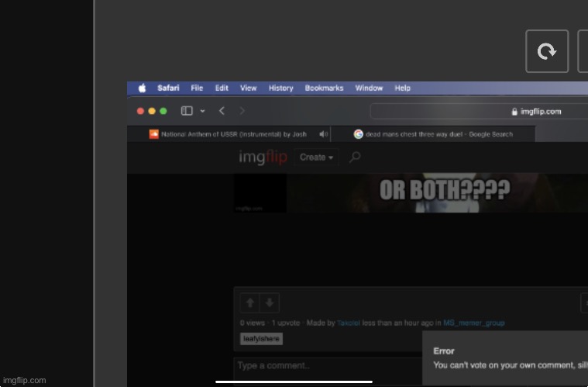
Task: Open the View menu in Safari
Action: [248, 88]
